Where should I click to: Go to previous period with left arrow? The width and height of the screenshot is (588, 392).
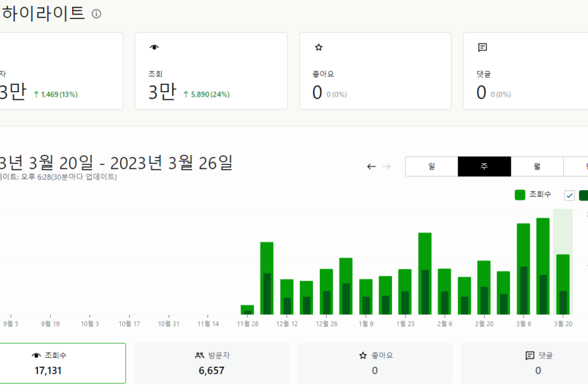pyautogui.click(x=371, y=167)
